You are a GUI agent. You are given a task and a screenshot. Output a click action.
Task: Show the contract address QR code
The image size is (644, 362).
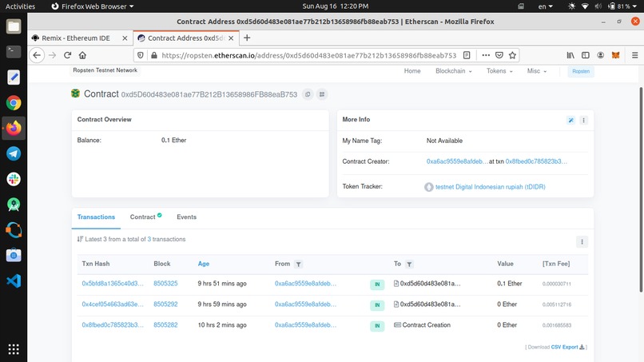click(322, 94)
